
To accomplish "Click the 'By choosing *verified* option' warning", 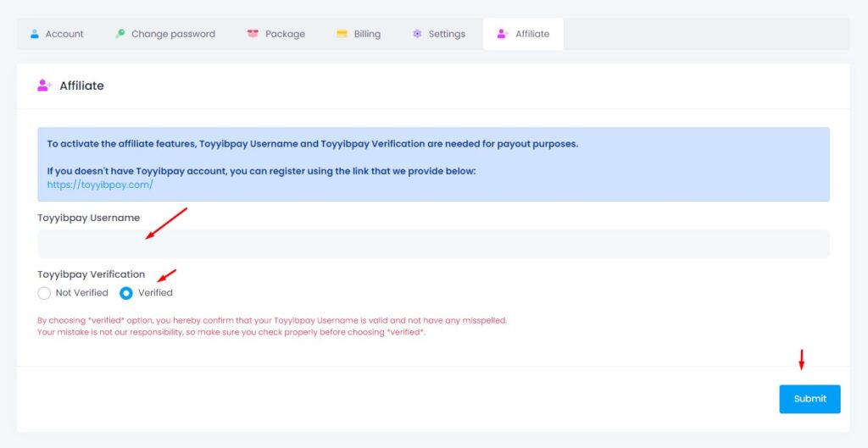I will [x=272, y=320].
